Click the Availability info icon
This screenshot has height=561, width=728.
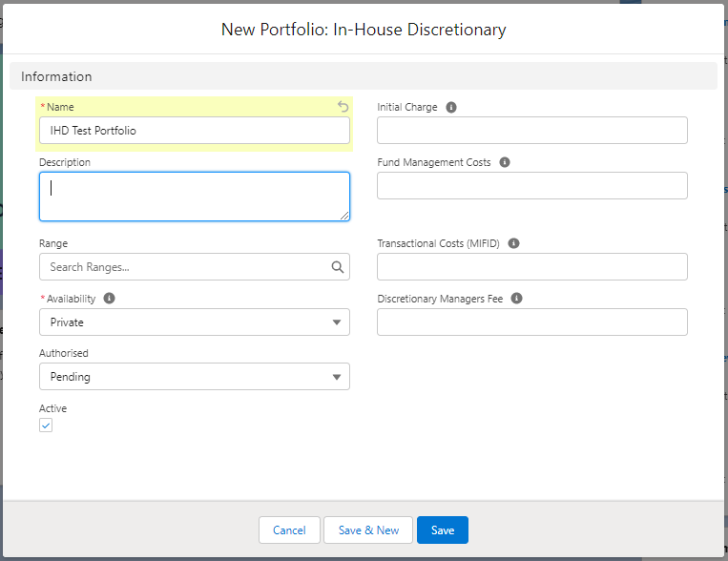coord(109,299)
